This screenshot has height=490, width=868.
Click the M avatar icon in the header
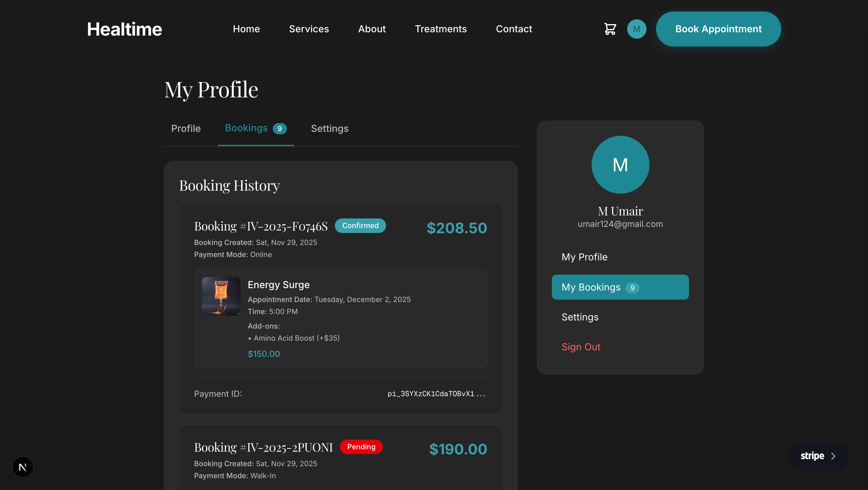[637, 29]
